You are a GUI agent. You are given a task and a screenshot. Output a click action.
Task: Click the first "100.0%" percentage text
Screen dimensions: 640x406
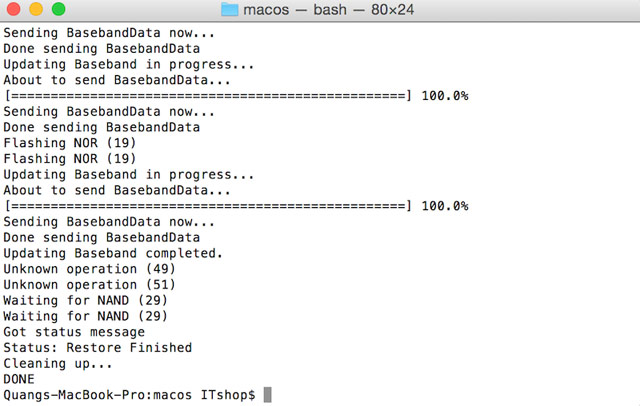tap(444, 95)
